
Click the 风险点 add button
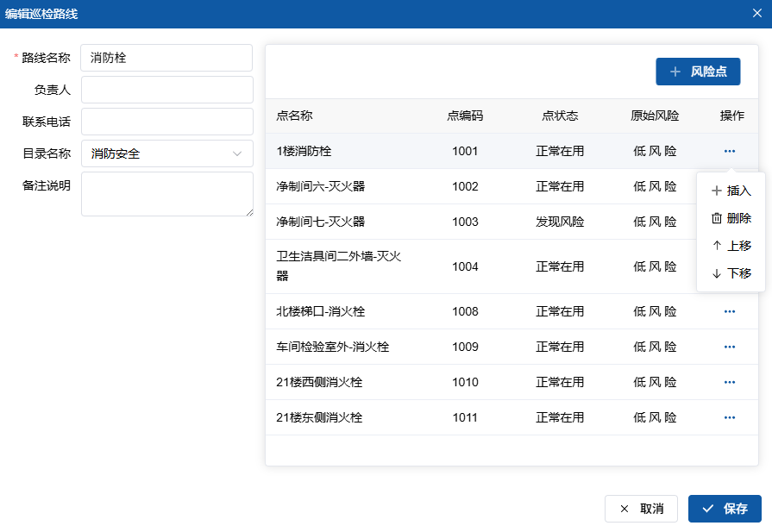pyautogui.click(x=698, y=72)
